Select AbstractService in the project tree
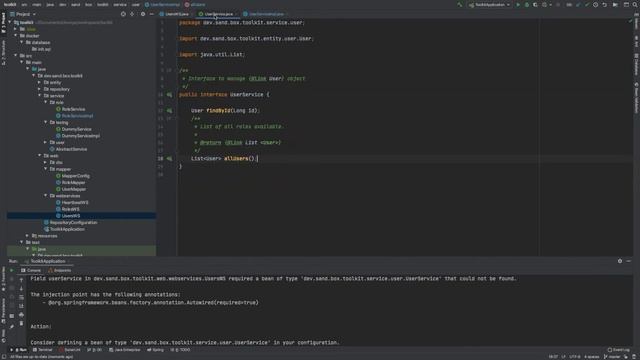The height and width of the screenshot is (360, 640). [x=71, y=149]
